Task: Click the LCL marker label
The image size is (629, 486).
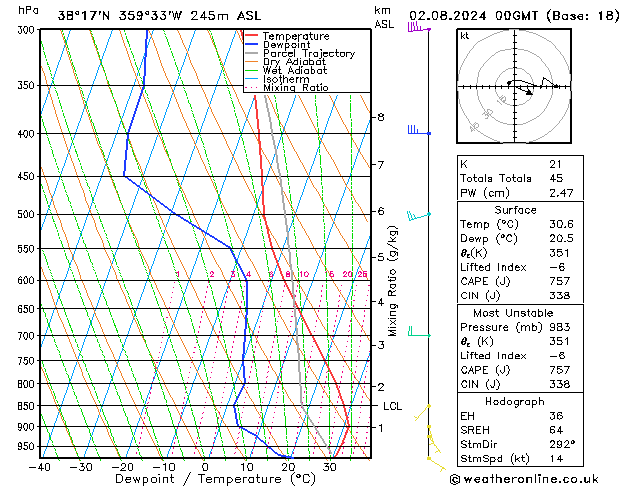Action: click(x=392, y=406)
